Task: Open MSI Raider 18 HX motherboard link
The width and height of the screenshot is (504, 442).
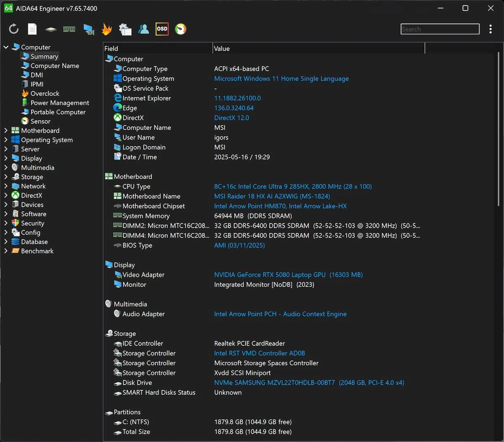Action: pos(272,196)
